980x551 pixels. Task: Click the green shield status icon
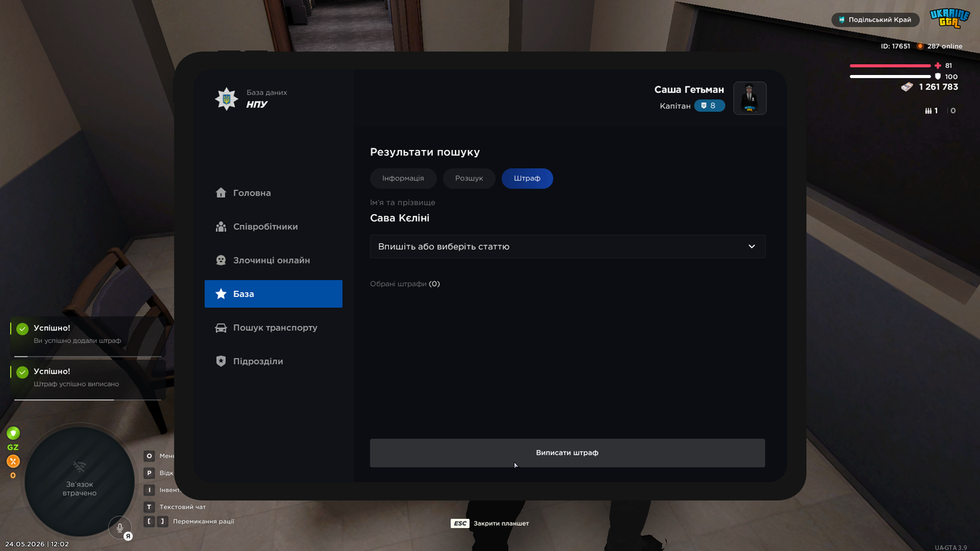click(x=13, y=433)
